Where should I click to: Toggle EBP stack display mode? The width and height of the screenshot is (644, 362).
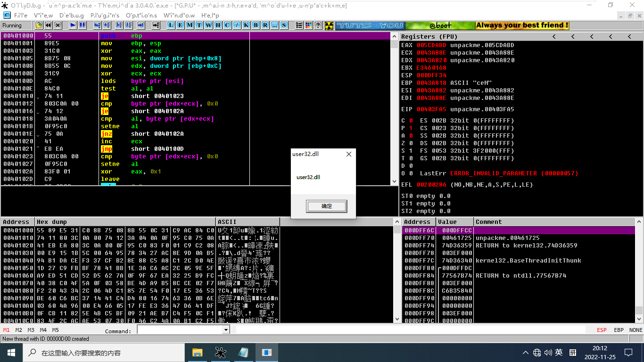click(619, 330)
